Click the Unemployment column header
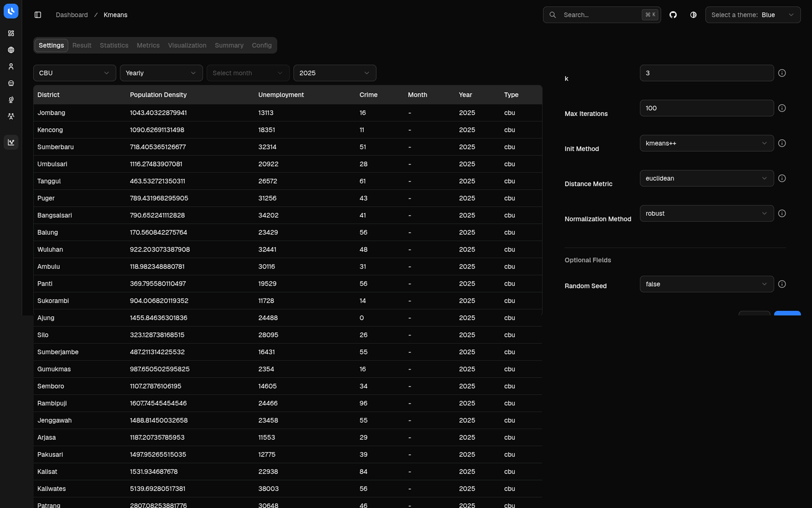 coord(281,95)
